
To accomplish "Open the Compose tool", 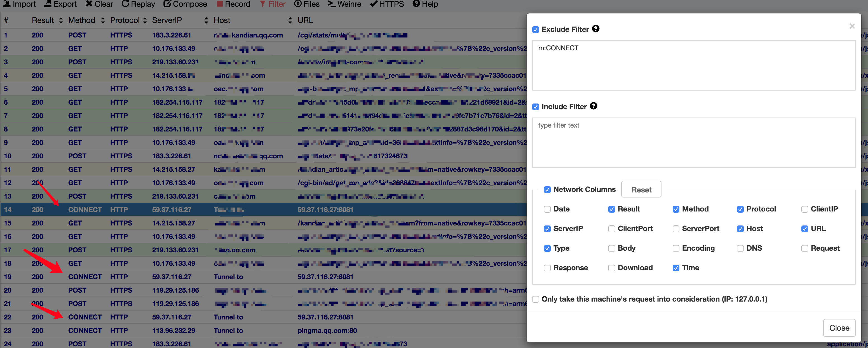I will point(185,4).
